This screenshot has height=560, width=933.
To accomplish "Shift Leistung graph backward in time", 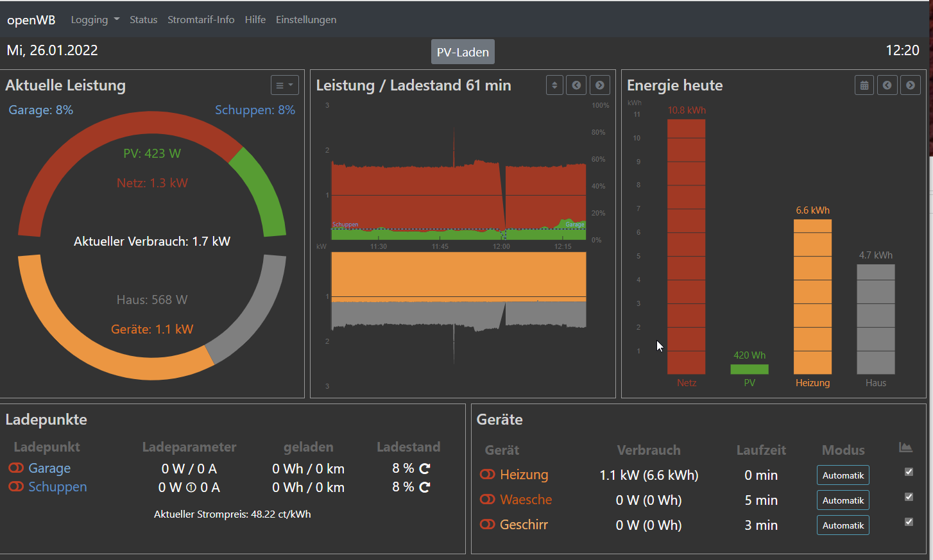I will point(576,85).
